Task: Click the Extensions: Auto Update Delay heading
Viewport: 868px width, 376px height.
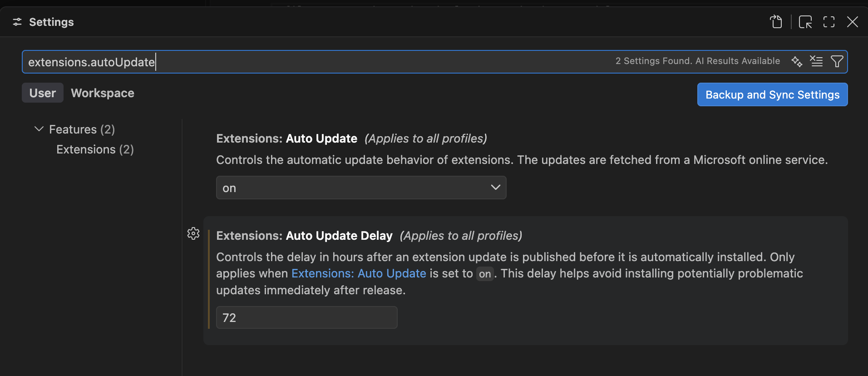Action: pos(304,236)
